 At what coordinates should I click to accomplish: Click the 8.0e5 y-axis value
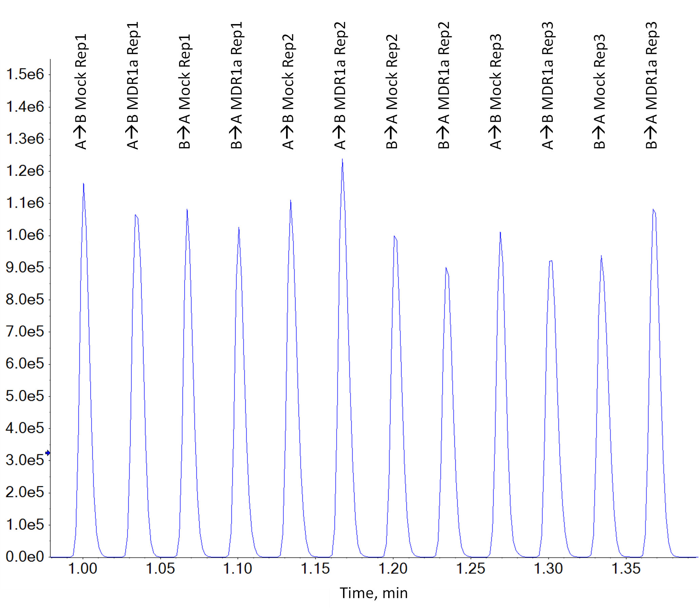click(x=25, y=300)
